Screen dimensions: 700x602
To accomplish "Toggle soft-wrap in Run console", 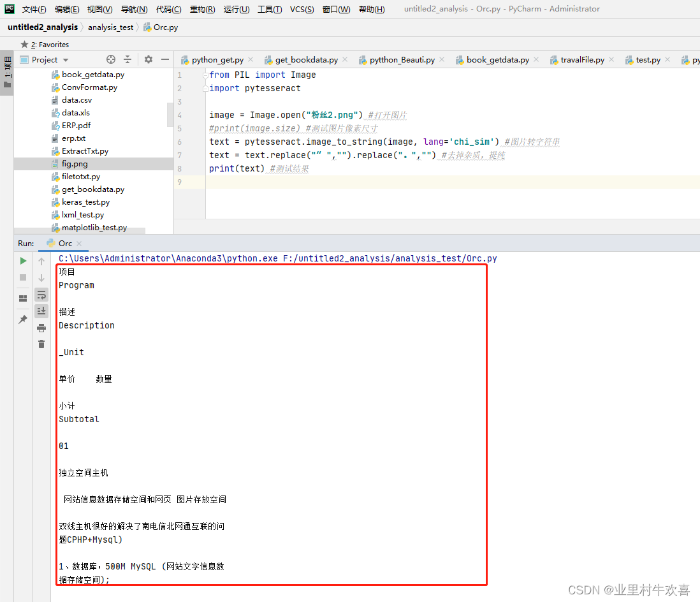I will (x=41, y=295).
